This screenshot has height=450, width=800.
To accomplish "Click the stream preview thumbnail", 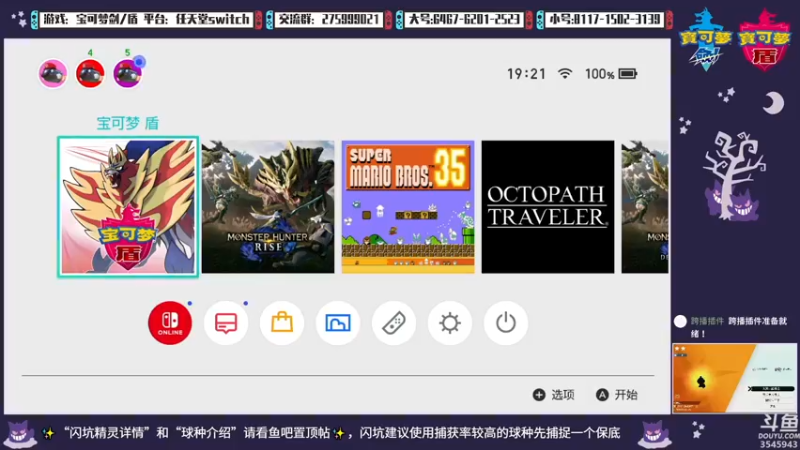I will [734, 378].
